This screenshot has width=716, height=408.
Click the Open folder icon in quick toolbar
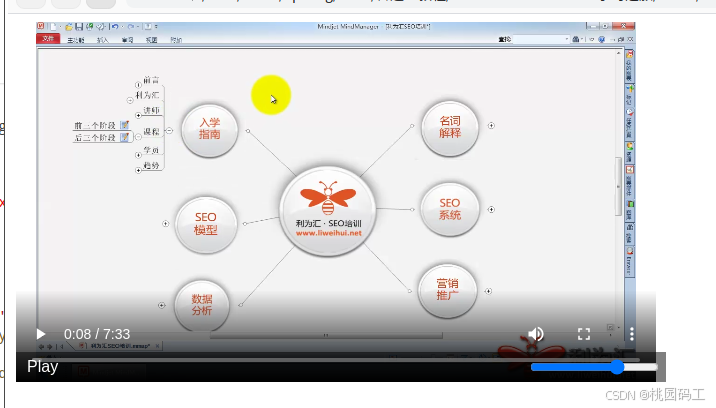(69, 26)
